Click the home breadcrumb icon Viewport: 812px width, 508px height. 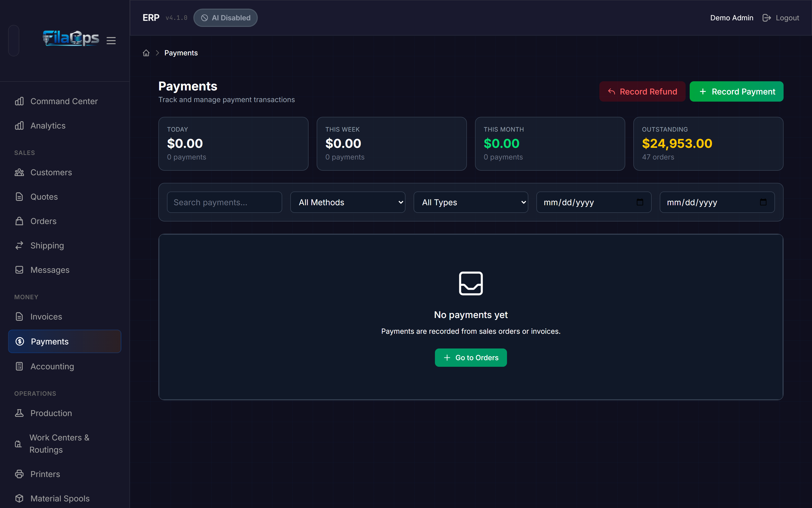point(146,53)
